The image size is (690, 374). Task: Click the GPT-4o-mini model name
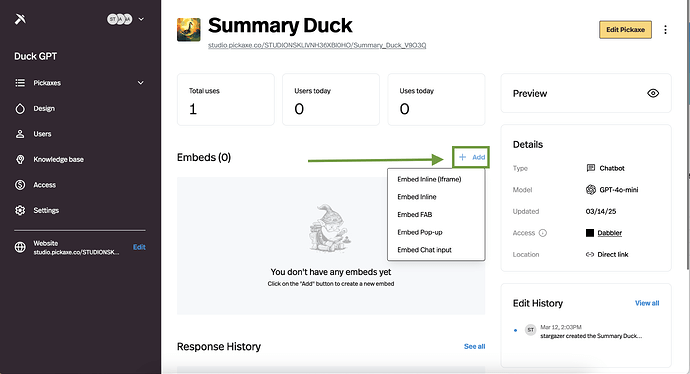click(619, 190)
